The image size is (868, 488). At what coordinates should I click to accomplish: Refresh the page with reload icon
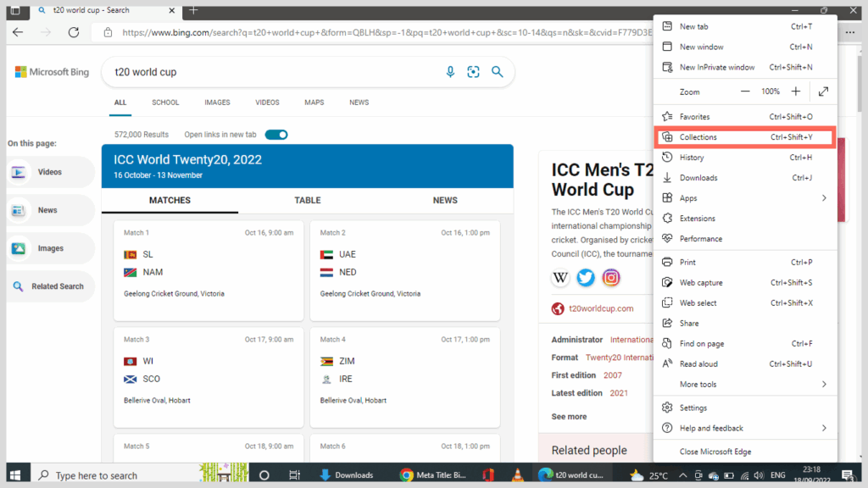(x=74, y=32)
